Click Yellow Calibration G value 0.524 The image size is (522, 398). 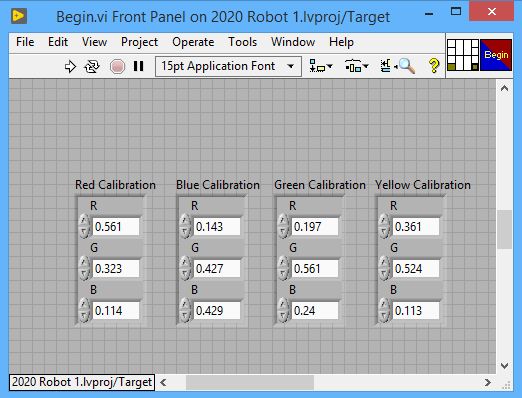[416, 269]
